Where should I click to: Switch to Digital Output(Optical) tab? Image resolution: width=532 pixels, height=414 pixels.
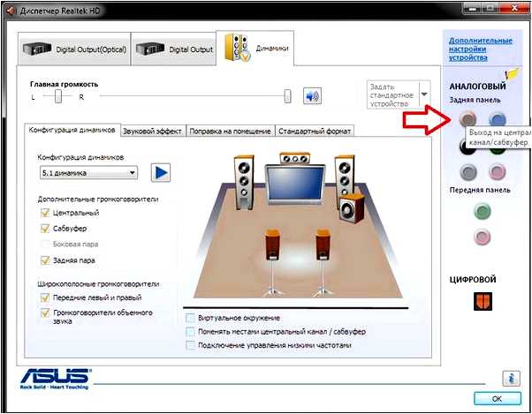pyautogui.click(x=74, y=49)
